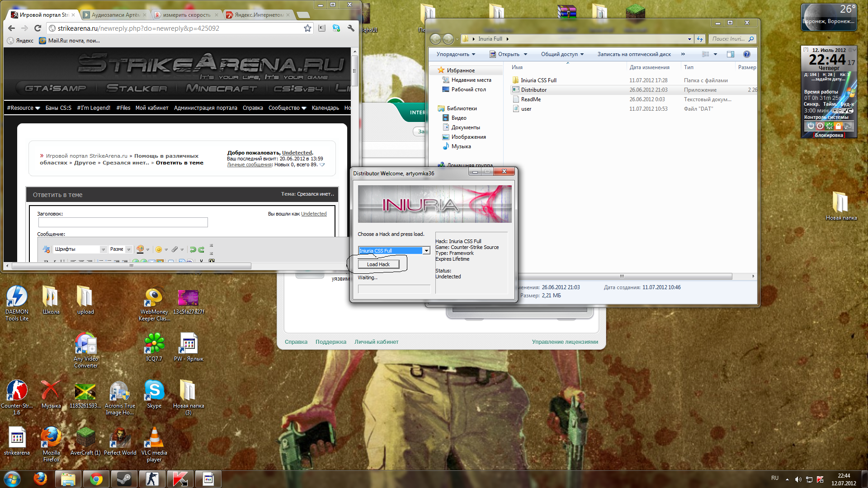Switch to the Яндекс.Интернетометр tab

259,15
